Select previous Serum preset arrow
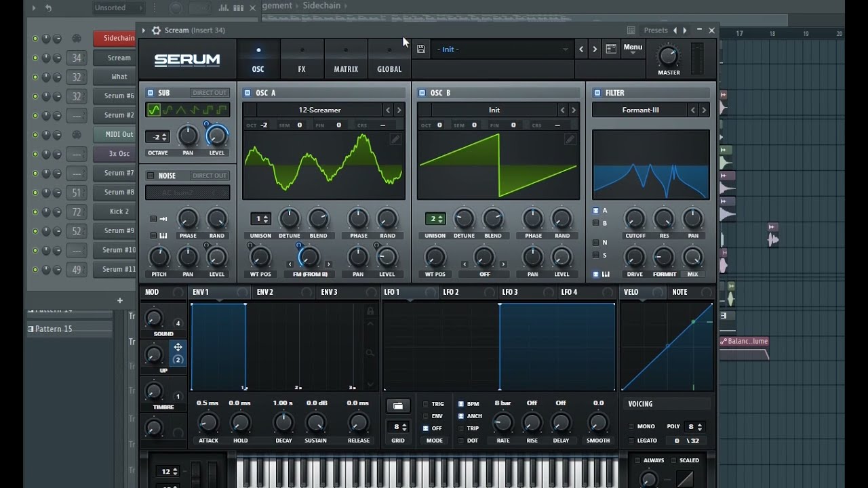Viewport: 868px width, 488px height. coord(581,49)
